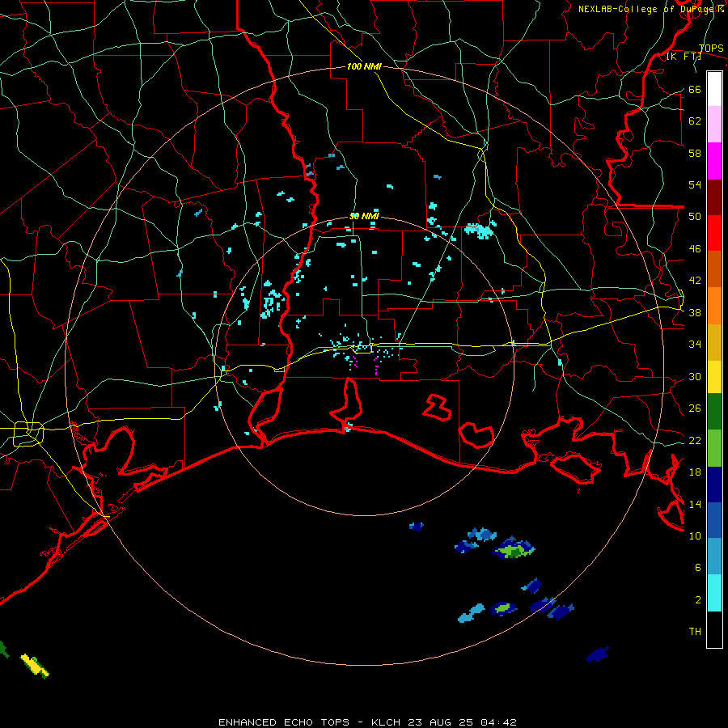Click the legend value 10
Viewport: 728px width, 728px height.
coord(695,535)
